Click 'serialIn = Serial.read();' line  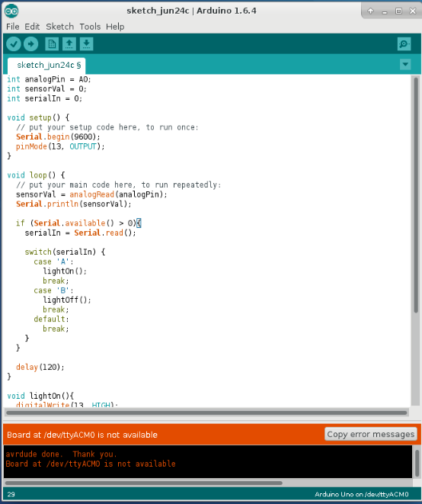click(x=80, y=233)
